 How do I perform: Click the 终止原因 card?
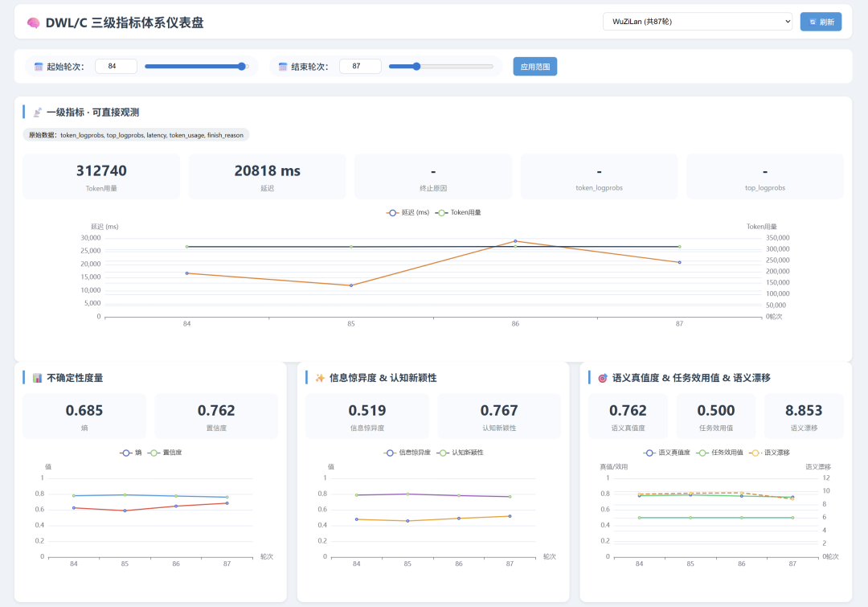433,177
